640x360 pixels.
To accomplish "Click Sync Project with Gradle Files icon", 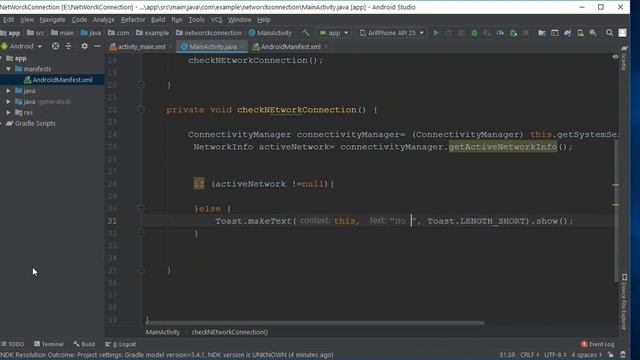I will (x=567, y=33).
